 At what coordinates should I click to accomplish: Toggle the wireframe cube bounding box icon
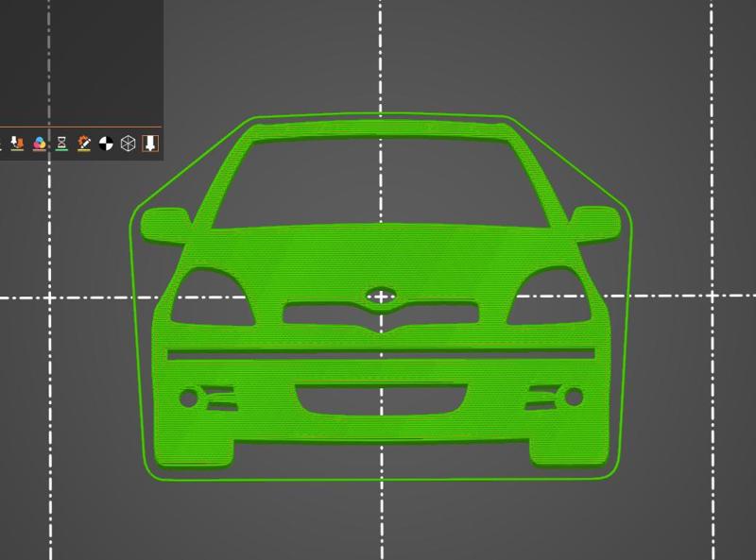tap(129, 144)
